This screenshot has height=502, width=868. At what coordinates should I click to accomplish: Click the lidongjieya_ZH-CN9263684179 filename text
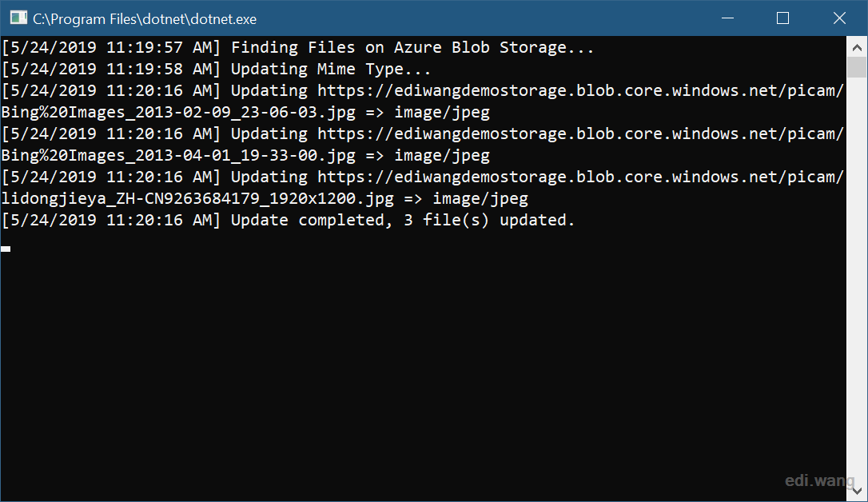pos(197,199)
